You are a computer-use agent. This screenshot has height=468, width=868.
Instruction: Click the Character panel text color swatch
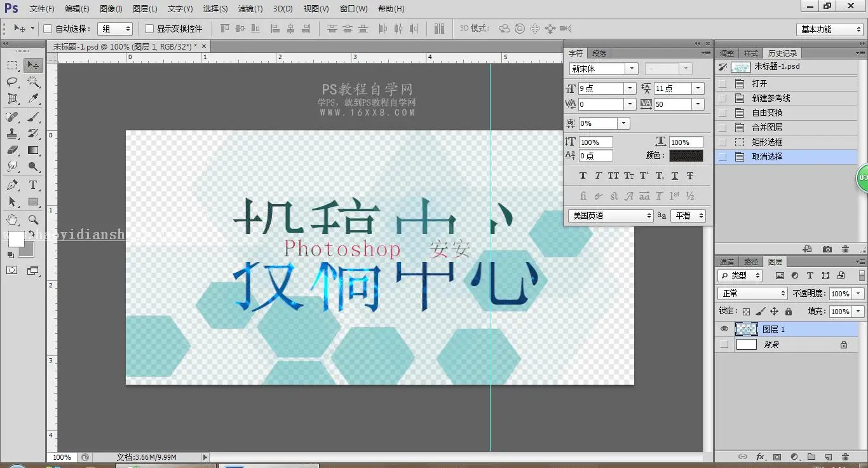(x=686, y=156)
